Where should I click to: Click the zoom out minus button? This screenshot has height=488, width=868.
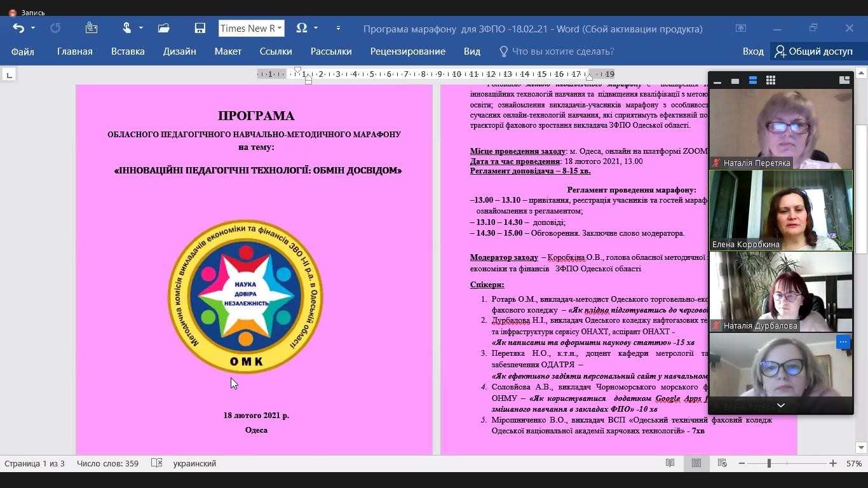coord(742,463)
